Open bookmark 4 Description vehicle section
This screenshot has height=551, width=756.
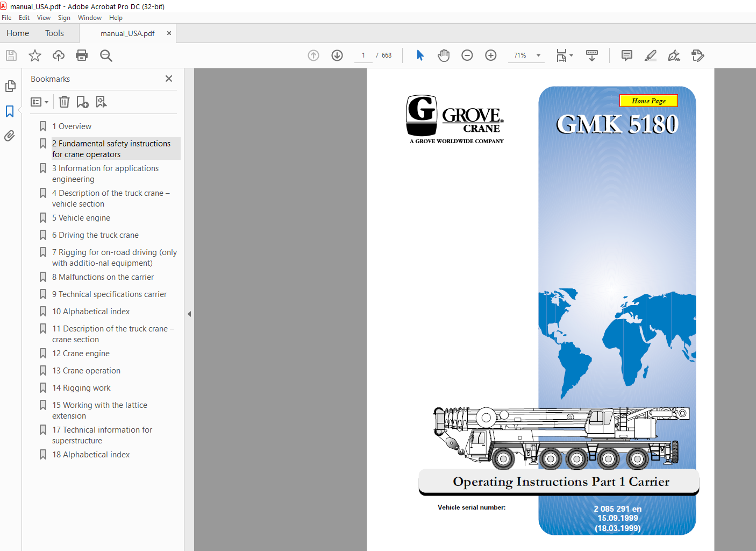click(x=111, y=199)
